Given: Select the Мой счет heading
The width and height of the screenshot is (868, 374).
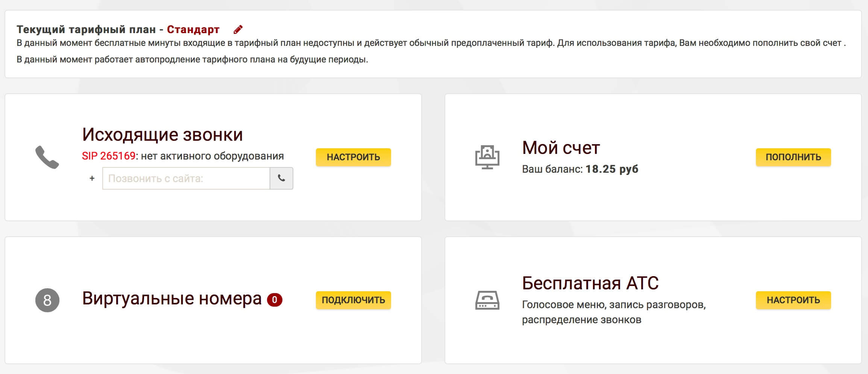Looking at the screenshot, I should pyautogui.click(x=561, y=148).
